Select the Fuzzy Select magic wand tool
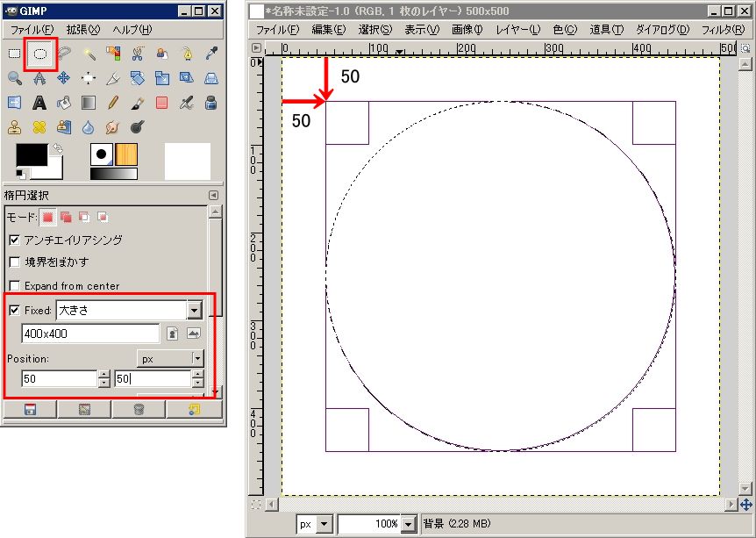The image size is (756, 538). [x=89, y=53]
